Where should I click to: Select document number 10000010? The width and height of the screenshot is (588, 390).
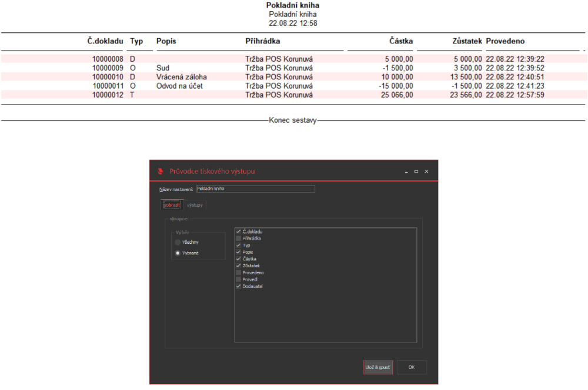(108, 77)
